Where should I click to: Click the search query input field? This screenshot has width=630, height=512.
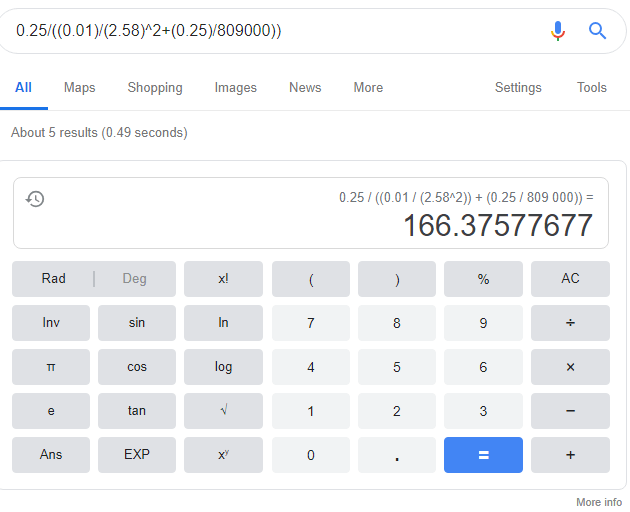[x=270, y=31]
